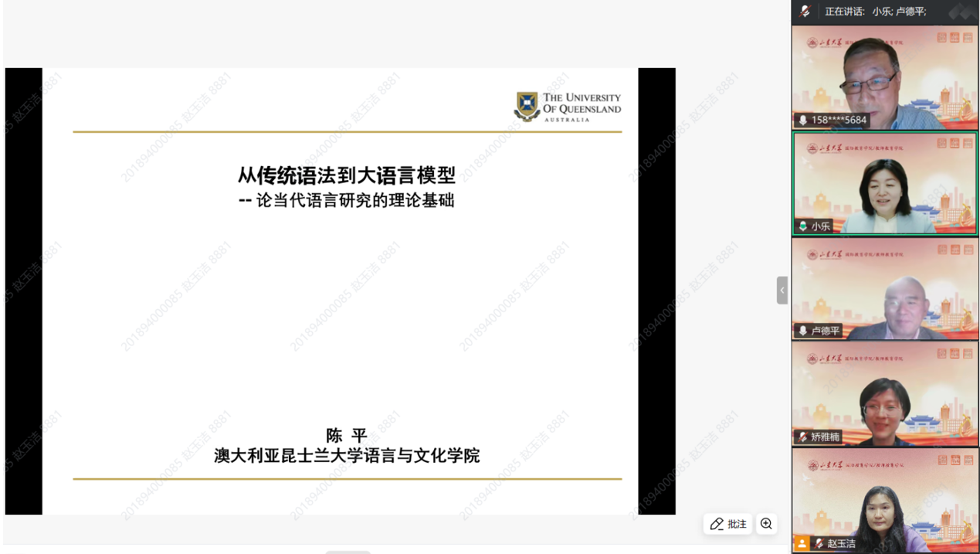Collapse the participant video side panel
Image resolution: width=980 pixels, height=554 pixels.
(782, 291)
